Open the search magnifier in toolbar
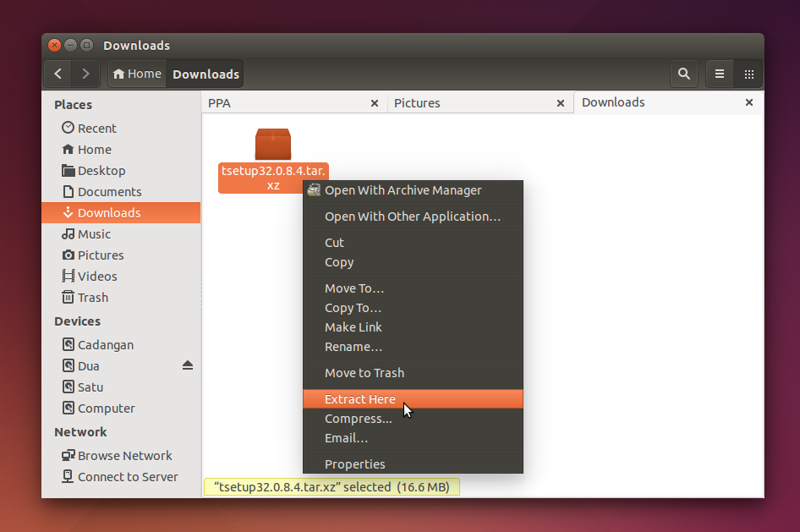 (684, 74)
